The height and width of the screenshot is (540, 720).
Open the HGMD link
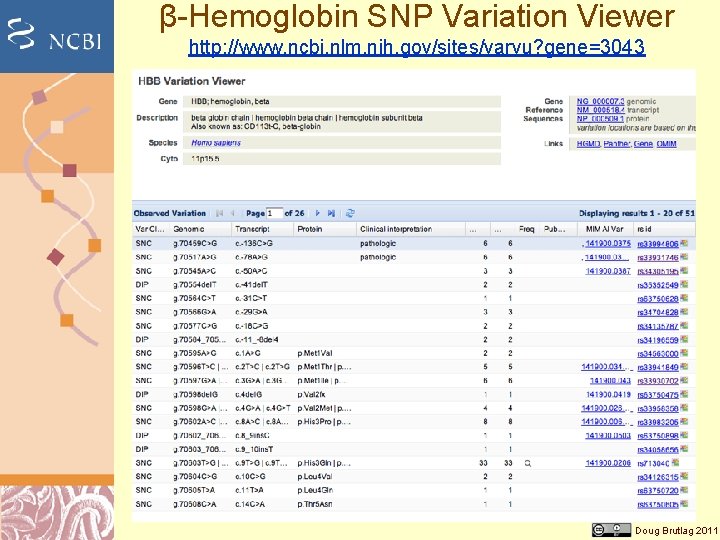point(588,144)
